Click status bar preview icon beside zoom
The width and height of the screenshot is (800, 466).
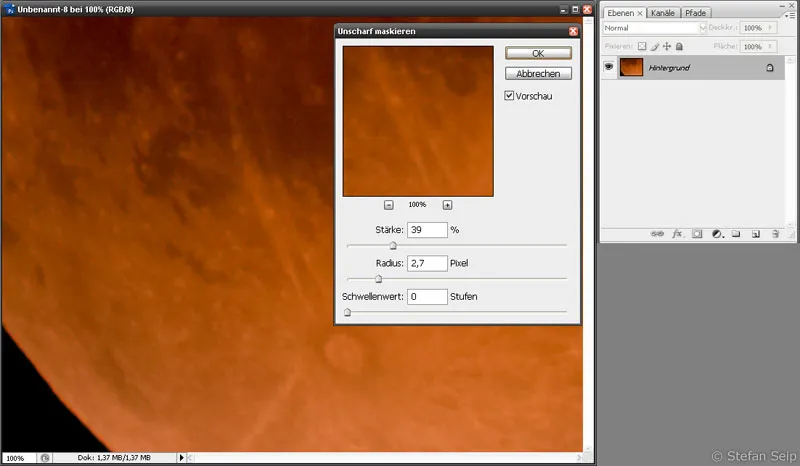(x=45, y=458)
